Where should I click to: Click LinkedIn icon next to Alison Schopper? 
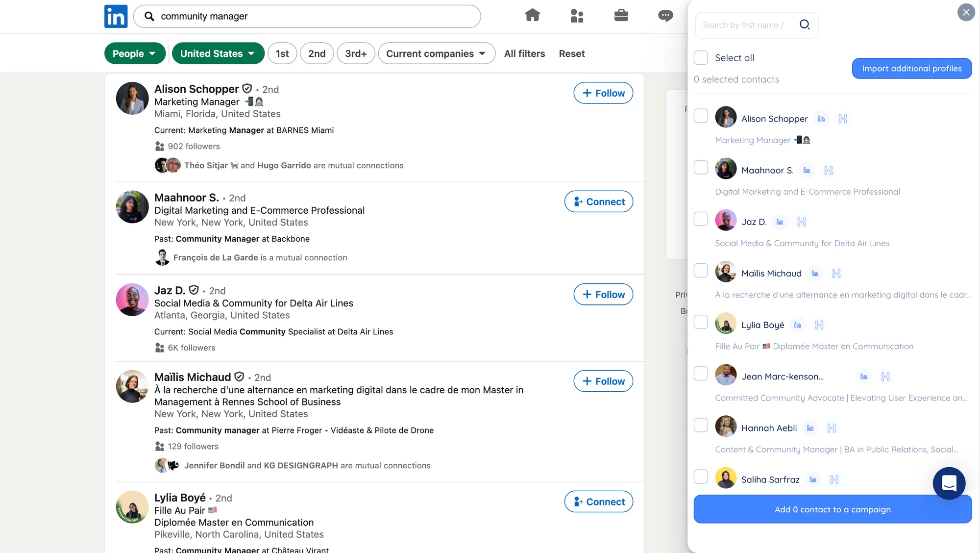click(821, 119)
